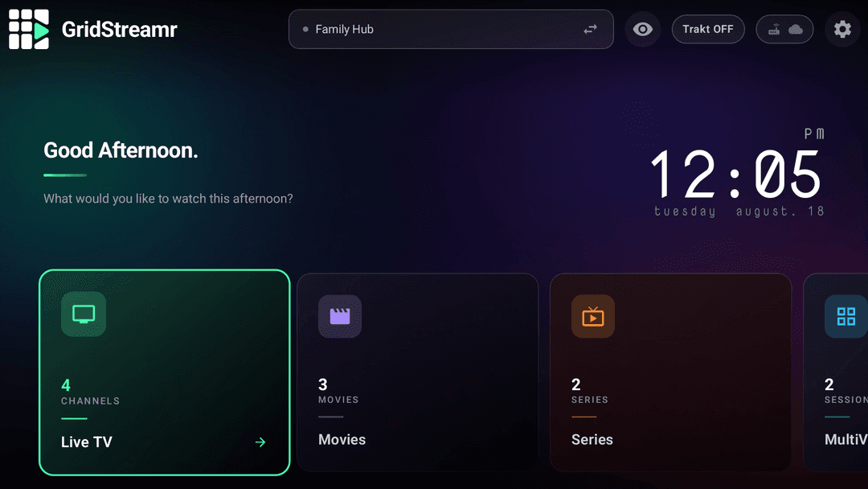The image size is (868, 489).
Task: Open the MultiView card title
Action: click(845, 440)
